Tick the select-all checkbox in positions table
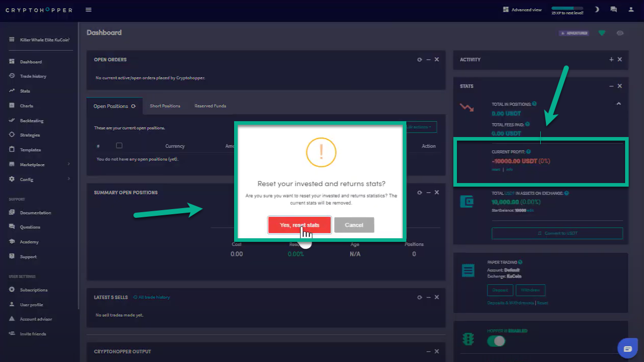The image size is (644, 362). 119,146
